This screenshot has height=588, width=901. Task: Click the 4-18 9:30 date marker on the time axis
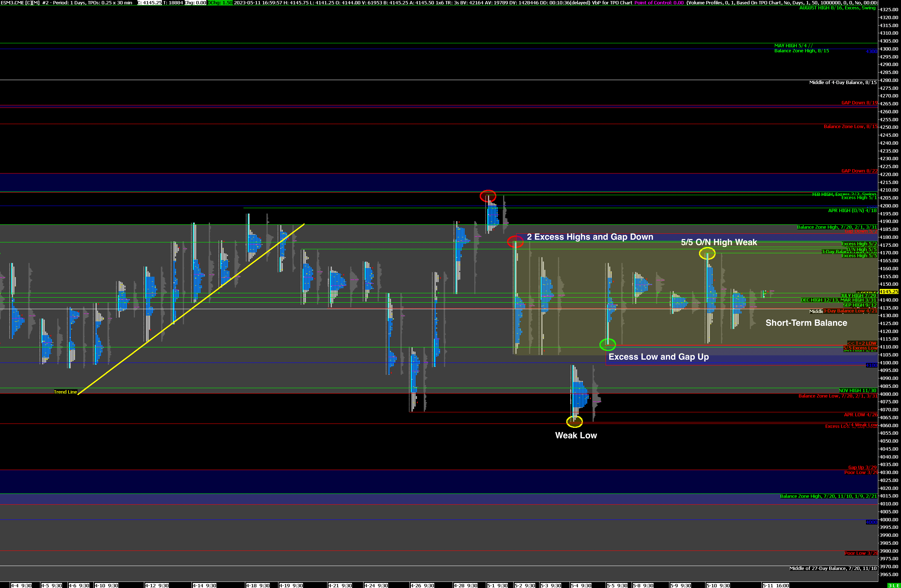click(258, 585)
